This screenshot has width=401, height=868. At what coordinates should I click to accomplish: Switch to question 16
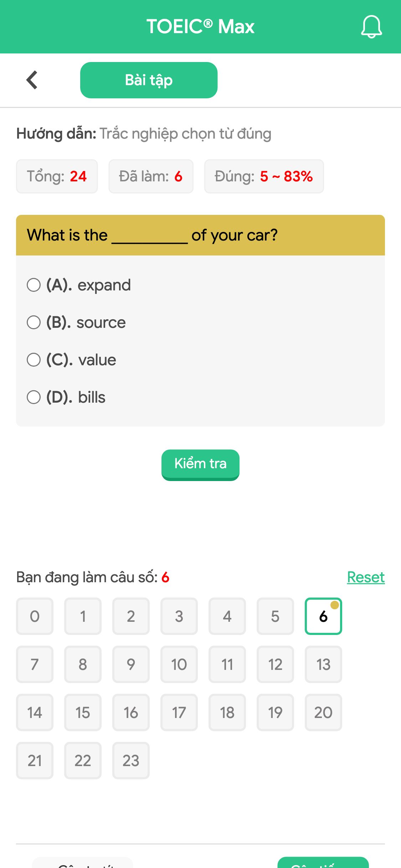(131, 712)
